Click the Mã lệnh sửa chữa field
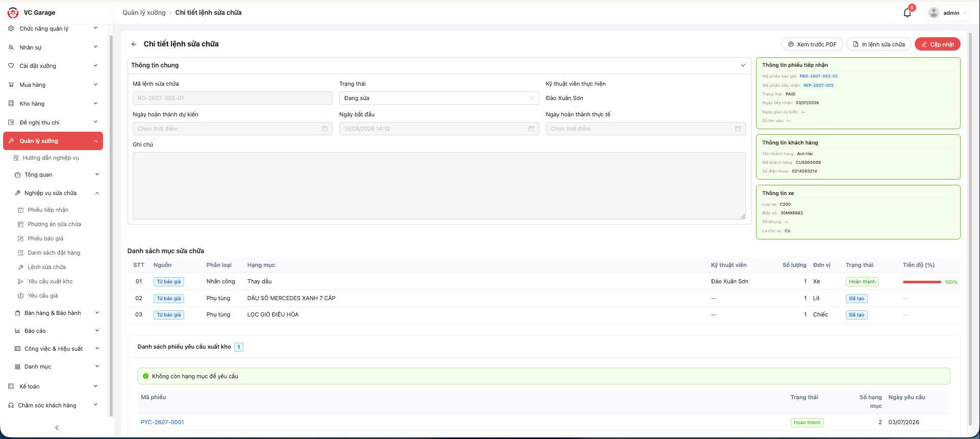 tap(232, 98)
